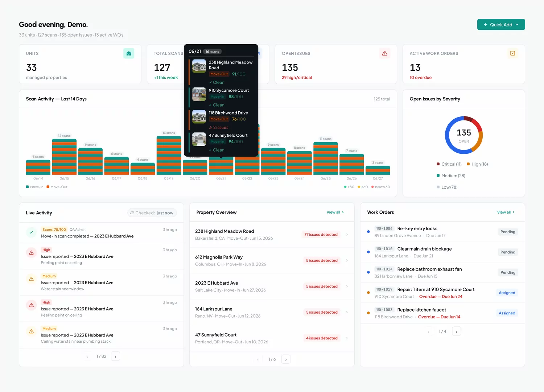Click the Low (78) legend item

(x=447, y=187)
